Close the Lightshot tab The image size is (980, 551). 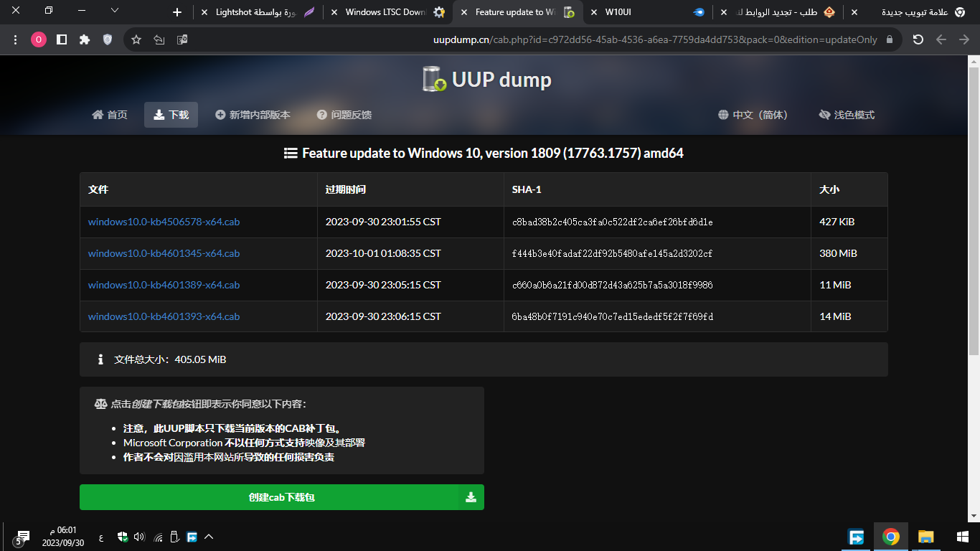[204, 12]
